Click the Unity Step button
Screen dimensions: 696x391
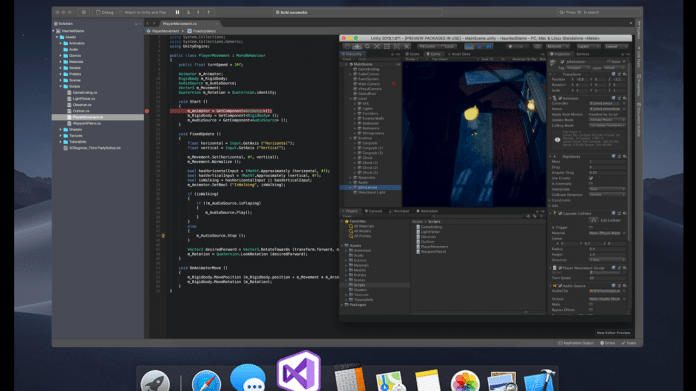point(489,46)
